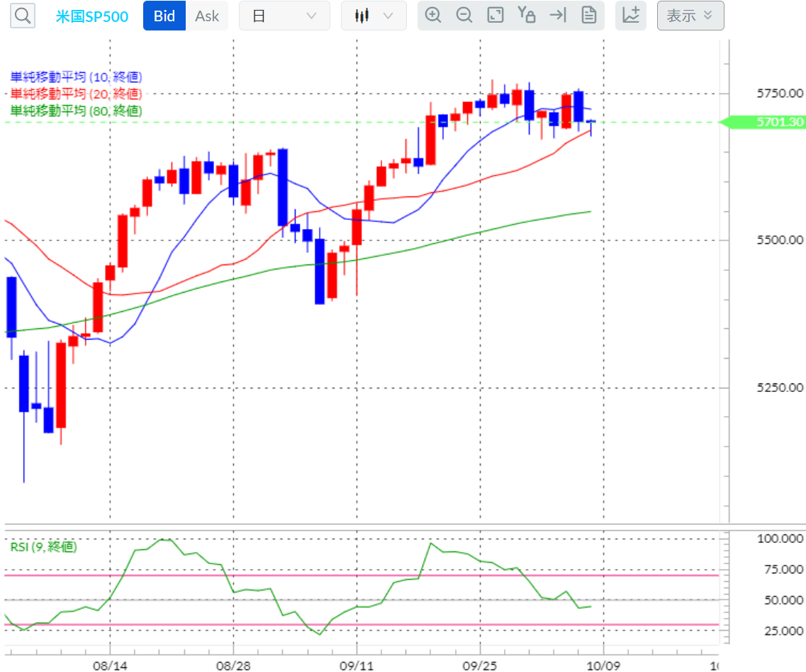This screenshot has width=806, height=672.
Task: Click the 09/11 date label
Action: (357, 666)
